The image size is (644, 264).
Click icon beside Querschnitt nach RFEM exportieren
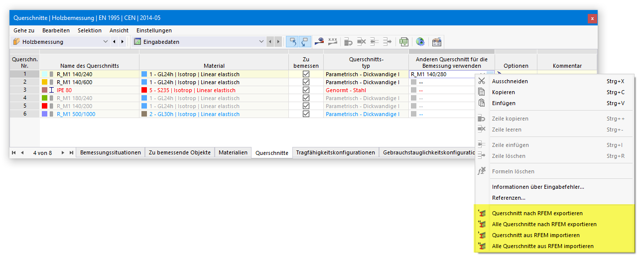(x=482, y=213)
